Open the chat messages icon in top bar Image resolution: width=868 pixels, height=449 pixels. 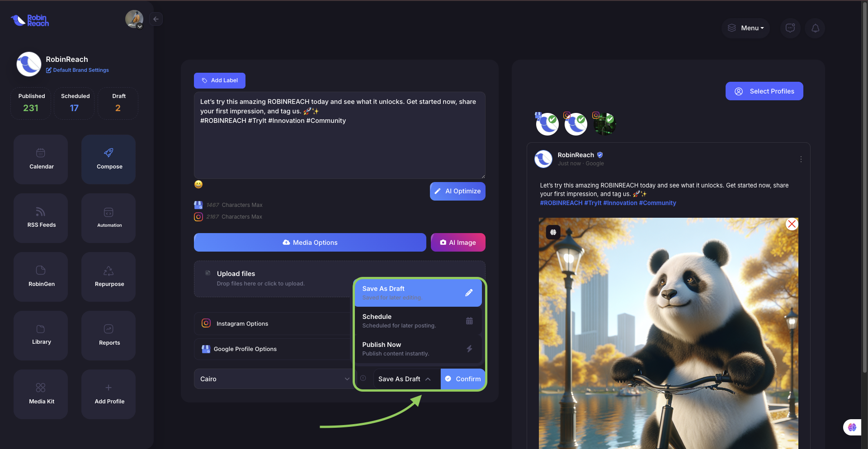click(790, 28)
